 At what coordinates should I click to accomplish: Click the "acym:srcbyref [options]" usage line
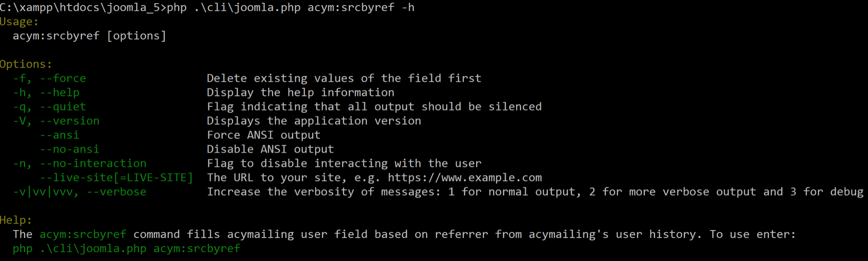[89, 36]
